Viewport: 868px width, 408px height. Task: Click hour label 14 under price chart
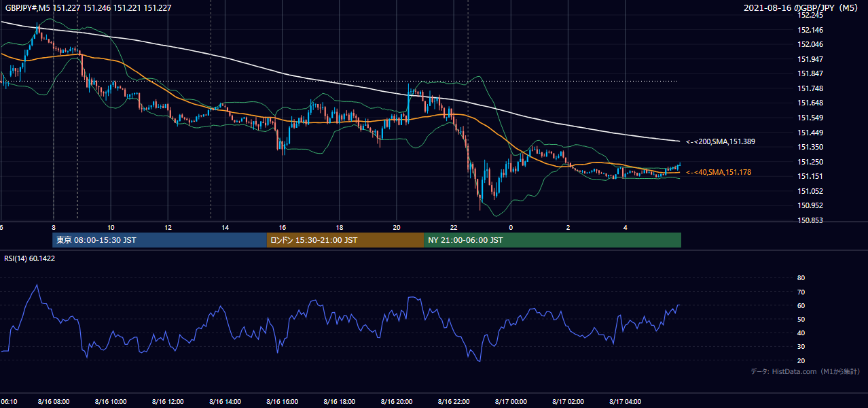225,227
